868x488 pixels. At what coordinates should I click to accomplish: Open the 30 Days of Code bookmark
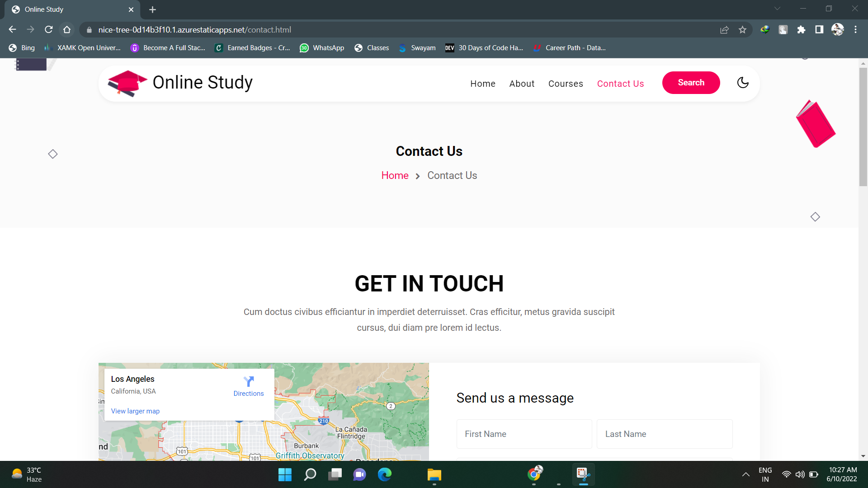(484, 48)
